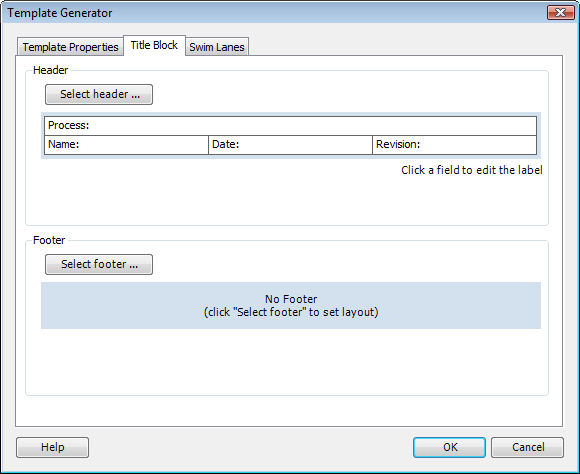This screenshot has width=580, height=474.
Task: Click the Header group label
Action: tap(50, 70)
